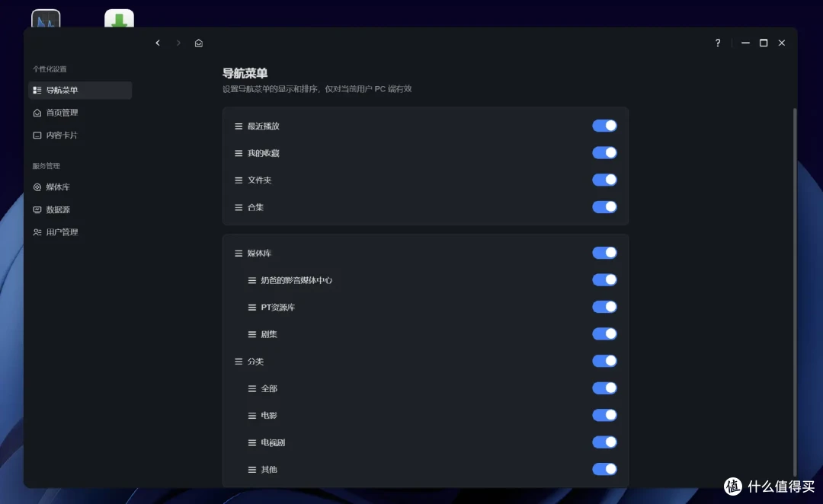Grab drag handle beside 我的收藏

coord(239,153)
